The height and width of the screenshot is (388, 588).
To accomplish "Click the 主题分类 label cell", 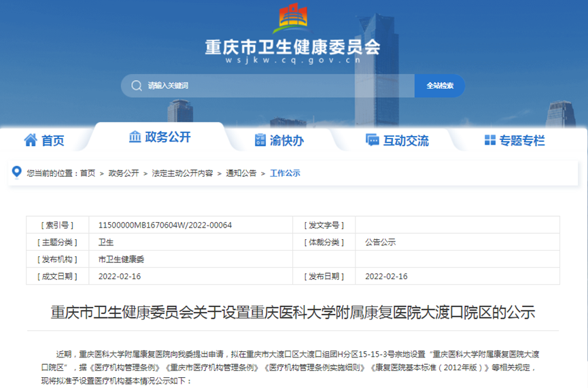I will click(57, 242).
